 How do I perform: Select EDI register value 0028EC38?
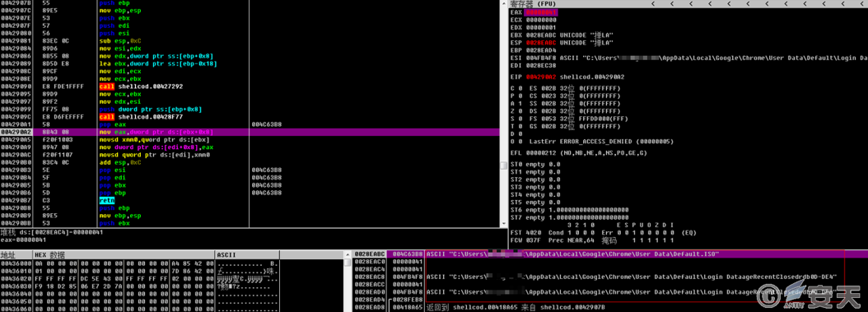click(541, 65)
